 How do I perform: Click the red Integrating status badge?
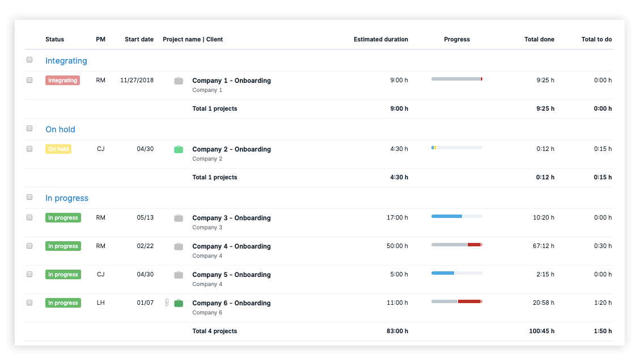[x=62, y=80]
